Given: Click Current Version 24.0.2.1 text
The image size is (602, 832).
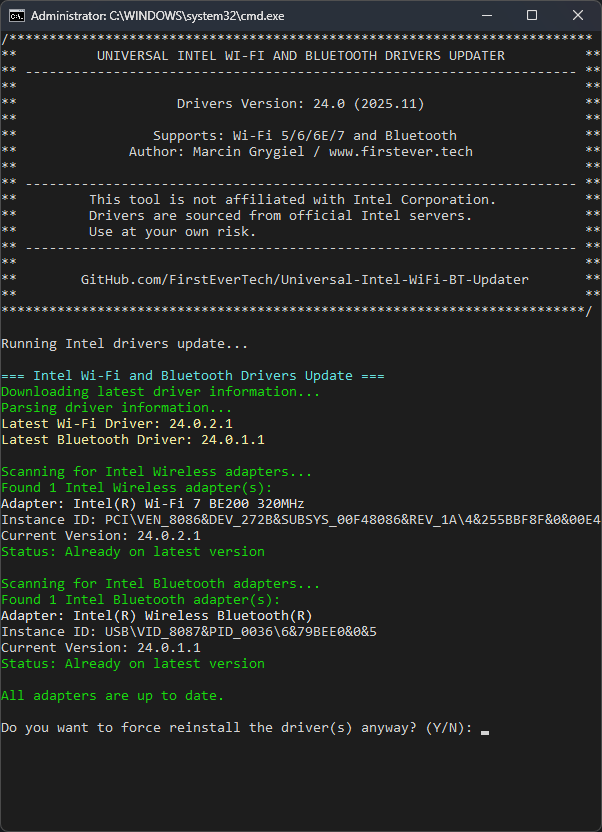Looking at the screenshot, I should click(100, 536).
